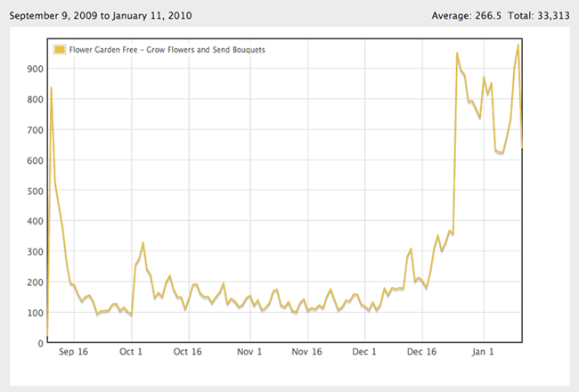Screen dimensions: 579x392
Task: Click the Total: 33,313 statistic
Action: [x=539, y=15]
